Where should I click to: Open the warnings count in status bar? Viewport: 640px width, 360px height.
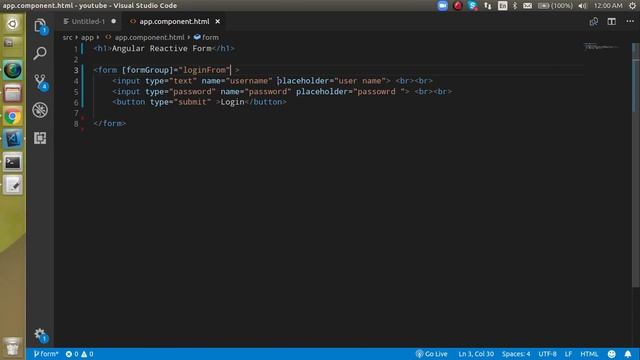87,354
